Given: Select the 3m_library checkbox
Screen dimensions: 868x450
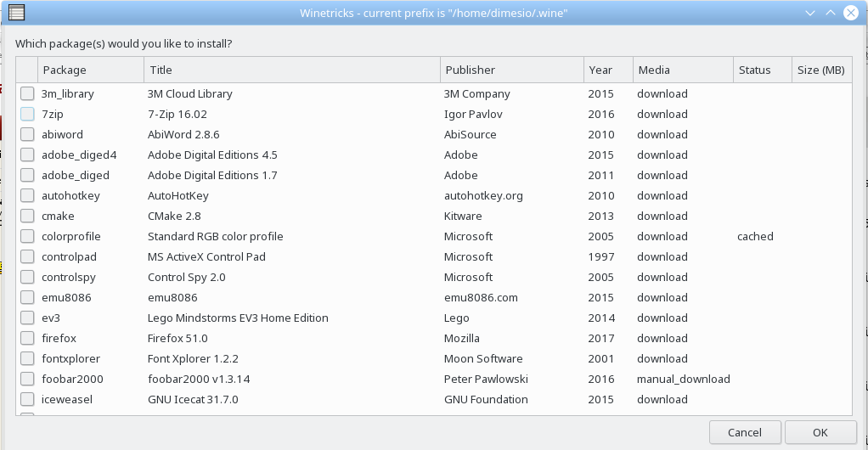Looking at the screenshot, I should (27, 93).
